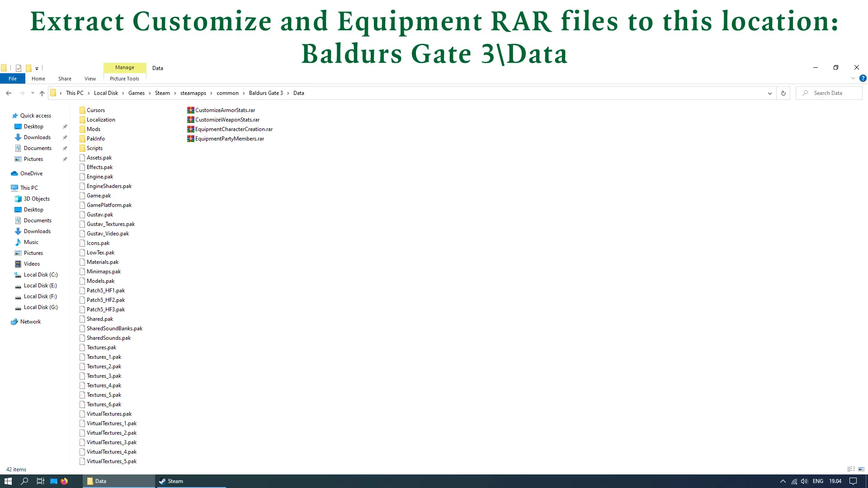Expand breadcrumb arrow after common
868x488 pixels.
[244, 93]
